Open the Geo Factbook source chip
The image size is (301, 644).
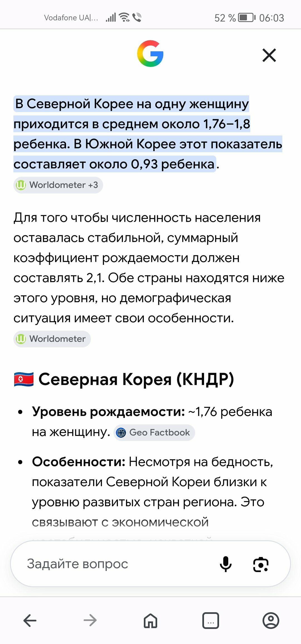click(x=154, y=432)
